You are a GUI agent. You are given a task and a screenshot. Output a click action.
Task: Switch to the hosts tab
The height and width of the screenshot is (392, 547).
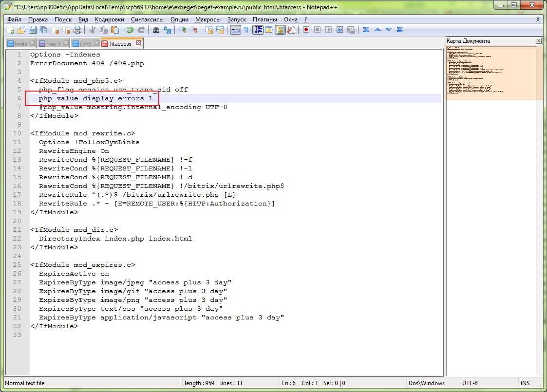tap(20, 44)
